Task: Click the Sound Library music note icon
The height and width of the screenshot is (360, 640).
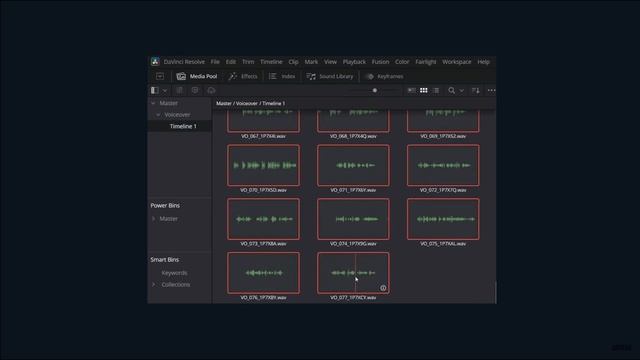Action: tap(311, 76)
